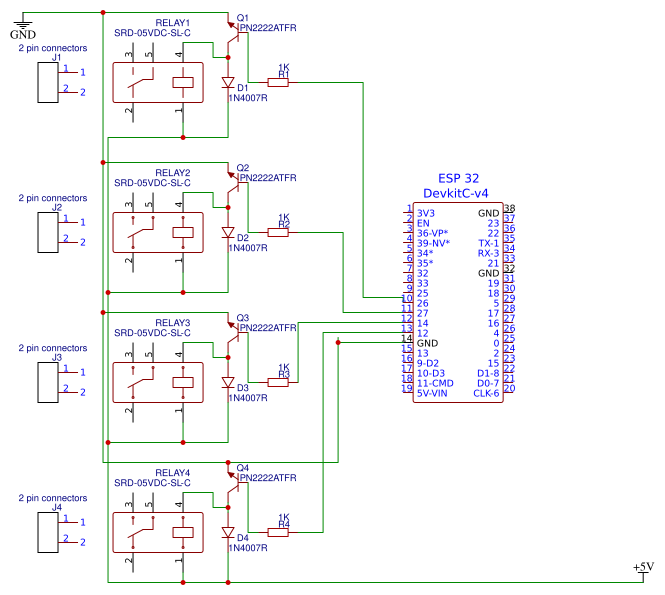Click the ESP 32 title text

pyautogui.click(x=458, y=179)
